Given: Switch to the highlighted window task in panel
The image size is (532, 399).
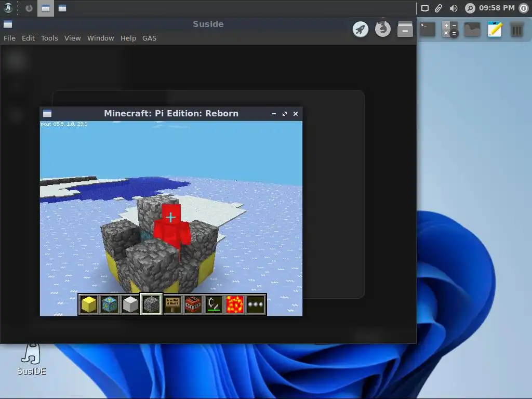Looking at the screenshot, I should (46, 8).
